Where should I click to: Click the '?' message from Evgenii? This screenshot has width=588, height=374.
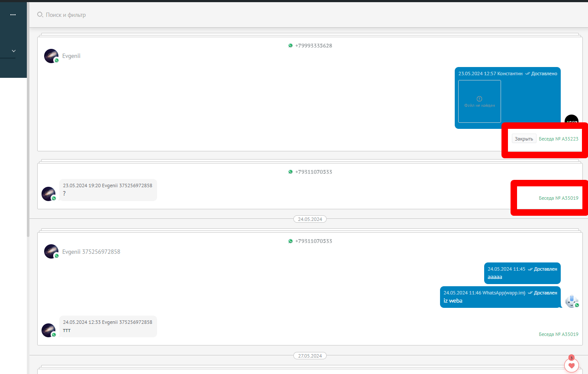(108, 190)
